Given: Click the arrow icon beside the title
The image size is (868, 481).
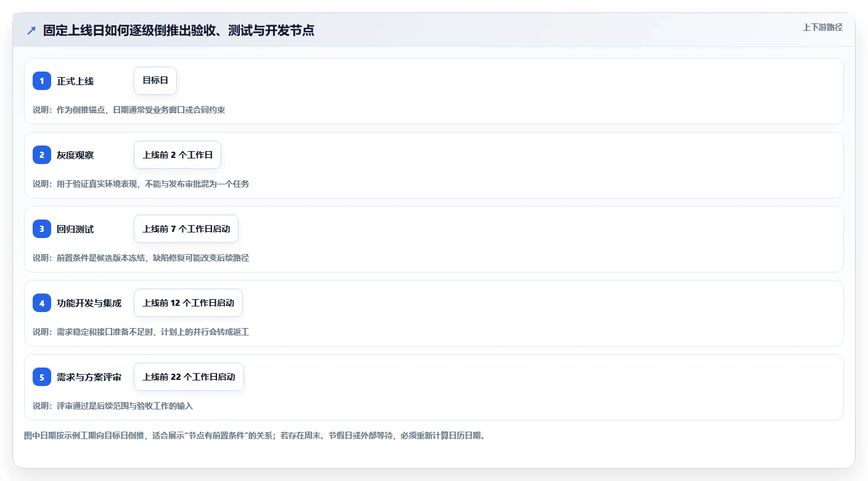Looking at the screenshot, I should pyautogui.click(x=31, y=31).
